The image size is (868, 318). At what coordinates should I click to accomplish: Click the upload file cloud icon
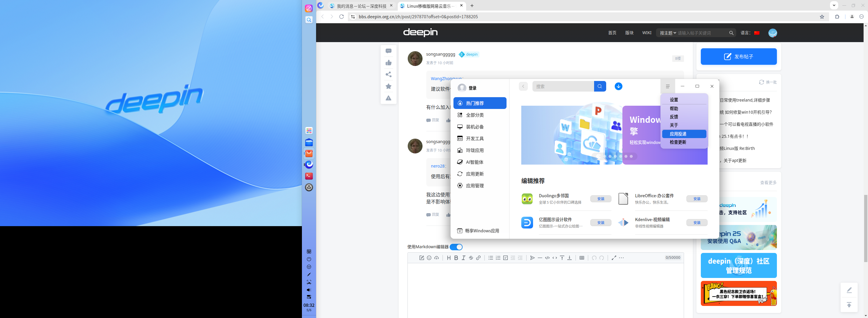(436, 258)
